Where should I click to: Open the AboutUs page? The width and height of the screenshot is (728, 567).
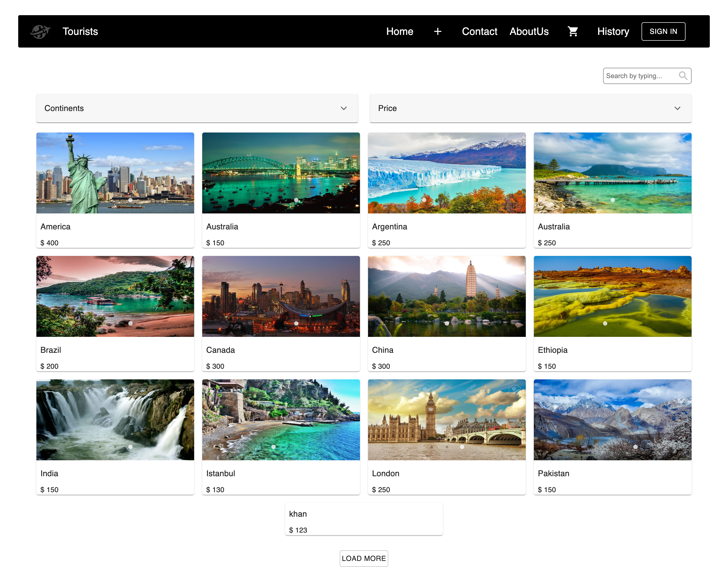click(x=529, y=31)
